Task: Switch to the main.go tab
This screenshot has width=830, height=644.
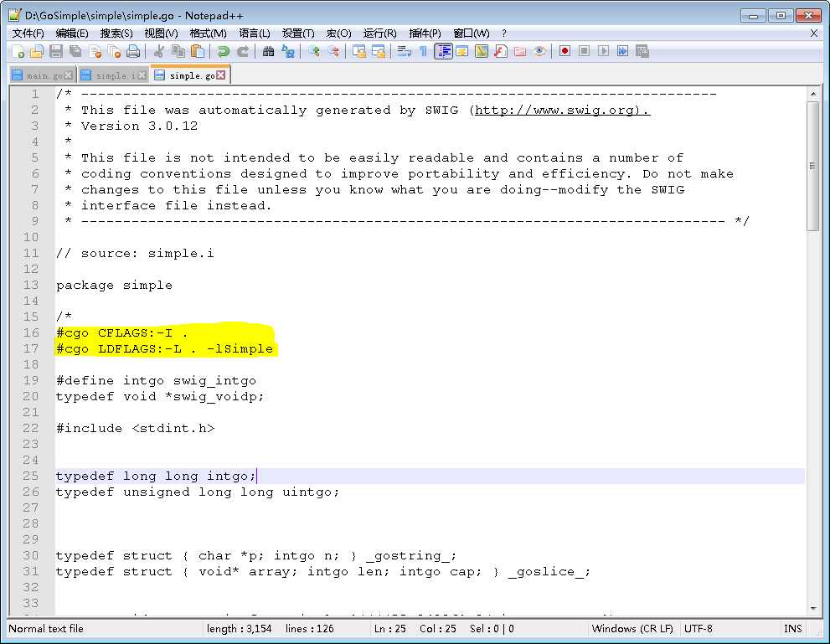Action: [x=44, y=75]
